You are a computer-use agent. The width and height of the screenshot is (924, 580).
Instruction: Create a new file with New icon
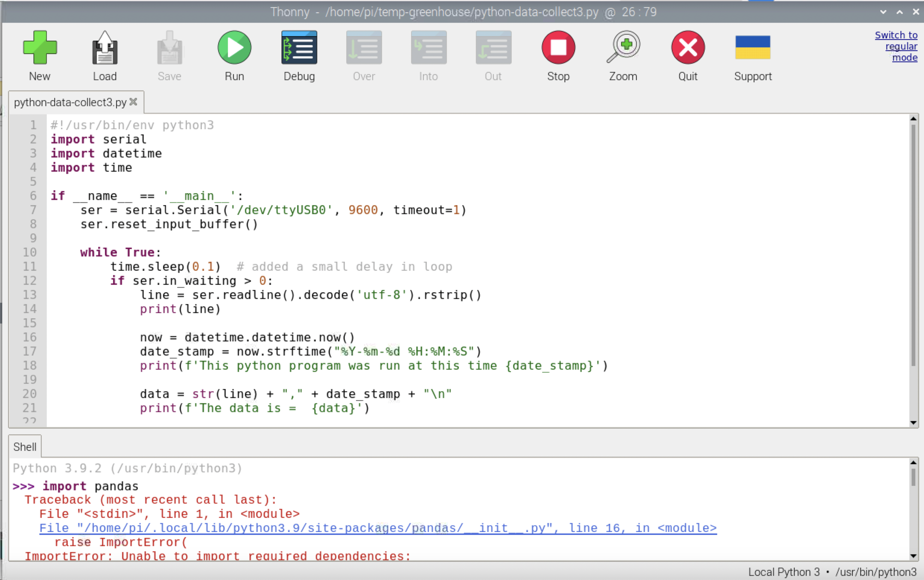tap(40, 48)
